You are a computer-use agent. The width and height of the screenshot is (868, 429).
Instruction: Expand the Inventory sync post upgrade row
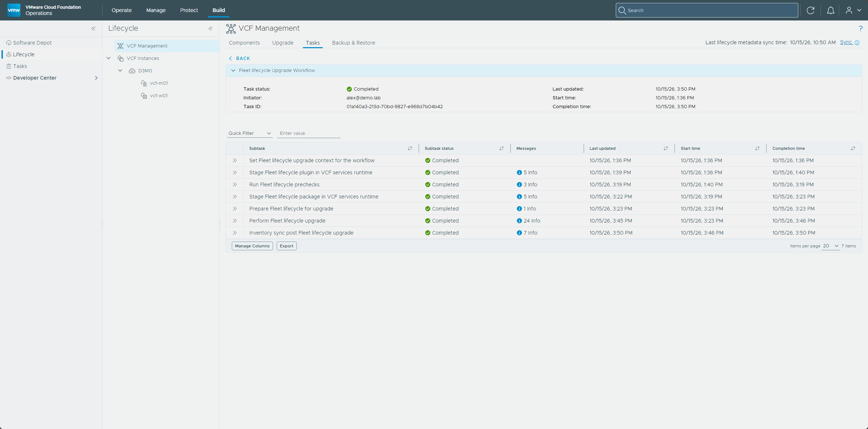tap(235, 233)
